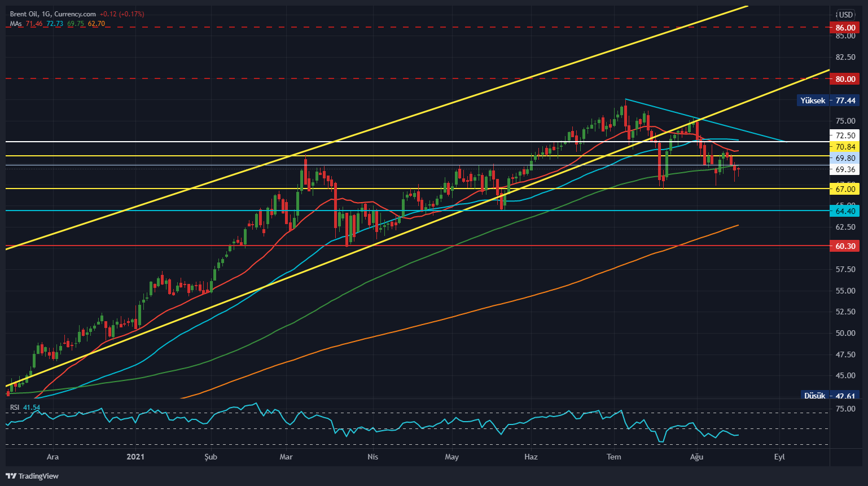Click the green MA value 69.75
Screen dimensions: 868x486
(76, 24)
